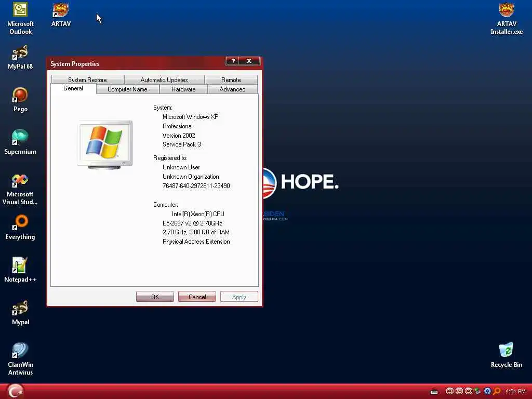Screen dimensions: 532x399
Task: Select the Supermium browser shortcut
Action: (x=20, y=142)
